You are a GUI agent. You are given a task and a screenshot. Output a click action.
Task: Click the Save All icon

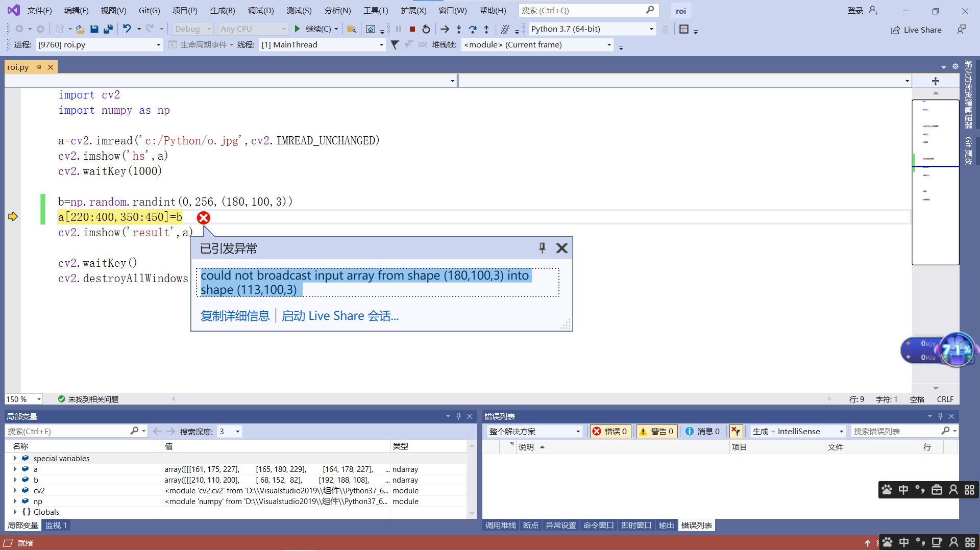click(x=108, y=29)
